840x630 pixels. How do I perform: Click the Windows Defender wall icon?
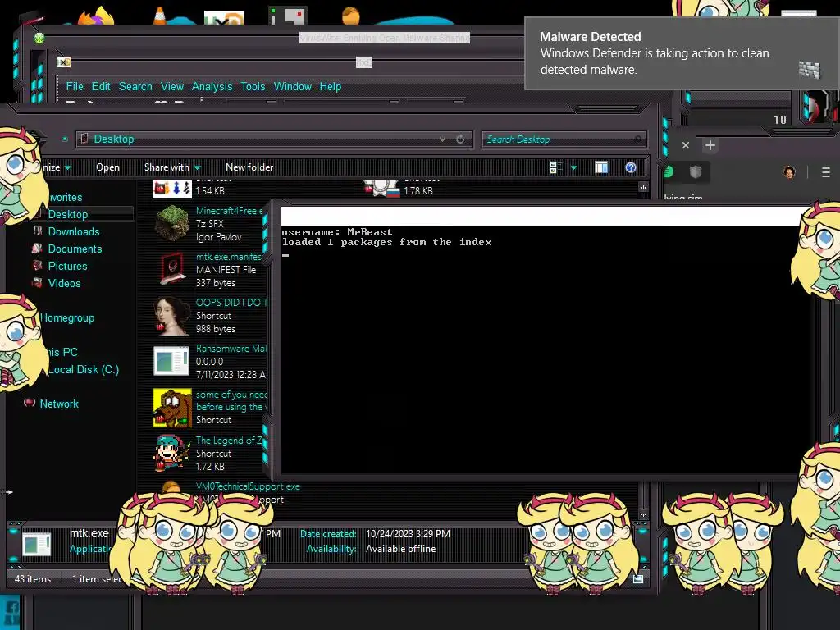[x=809, y=70]
